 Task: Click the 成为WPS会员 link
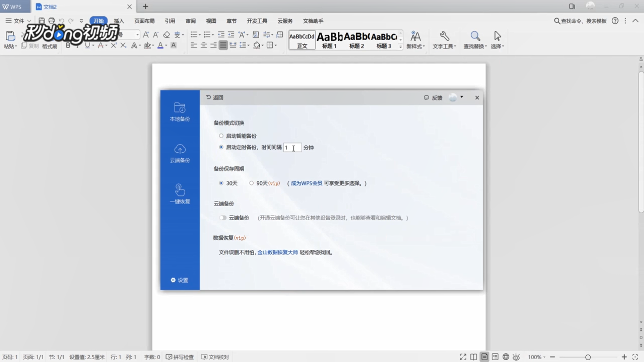(306, 183)
